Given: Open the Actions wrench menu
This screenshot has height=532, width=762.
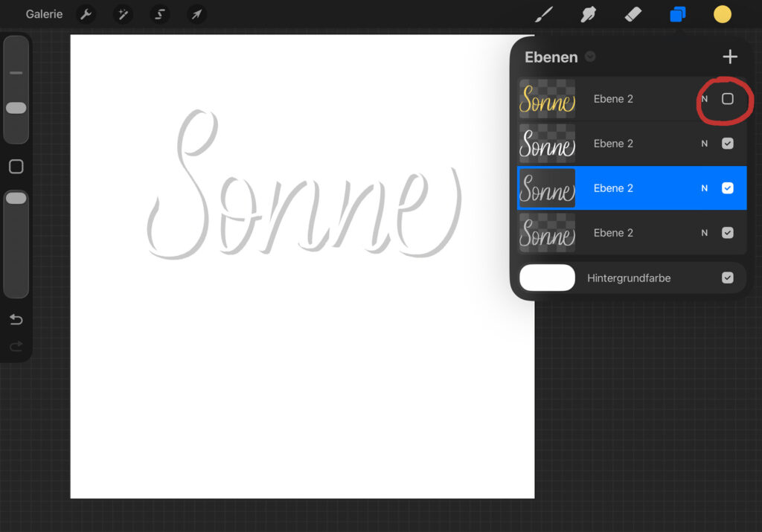Looking at the screenshot, I should 86,14.
